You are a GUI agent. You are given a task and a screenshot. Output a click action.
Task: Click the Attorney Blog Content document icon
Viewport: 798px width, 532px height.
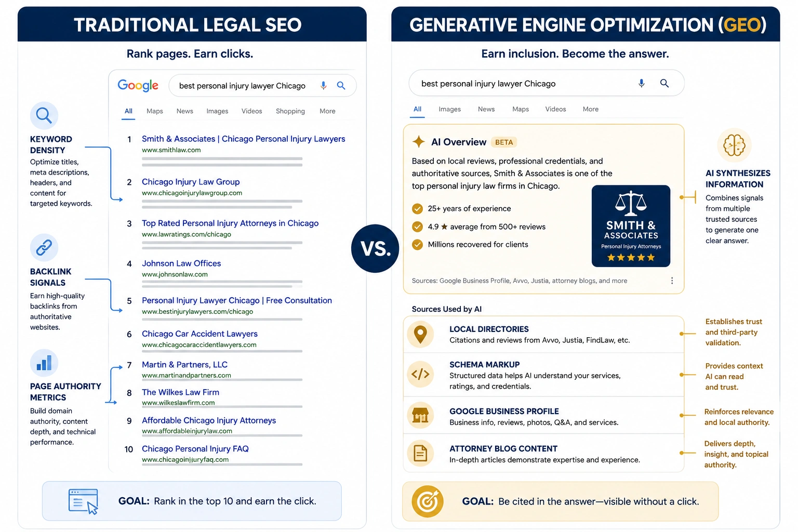[420, 454]
